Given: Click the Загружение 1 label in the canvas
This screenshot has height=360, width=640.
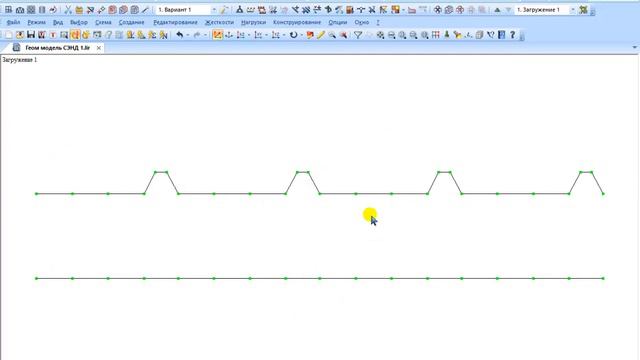Looking at the screenshot, I should click(x=20, y=60).
